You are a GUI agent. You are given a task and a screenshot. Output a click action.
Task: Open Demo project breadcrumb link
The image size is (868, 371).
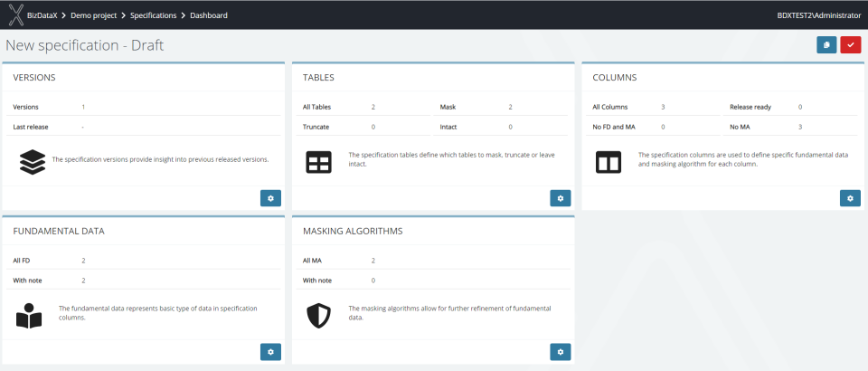tap(93, 15)
